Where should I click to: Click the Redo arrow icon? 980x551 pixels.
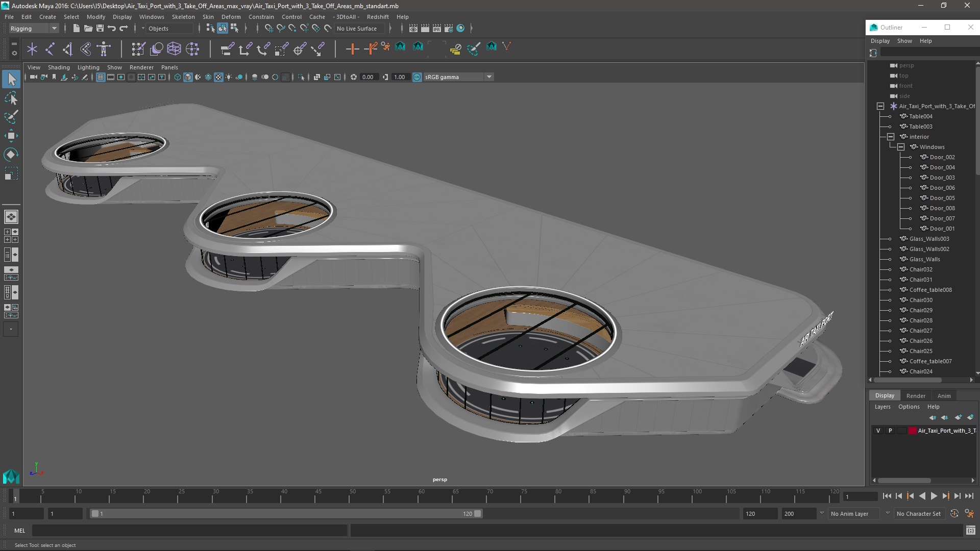(x=124, y=29)
